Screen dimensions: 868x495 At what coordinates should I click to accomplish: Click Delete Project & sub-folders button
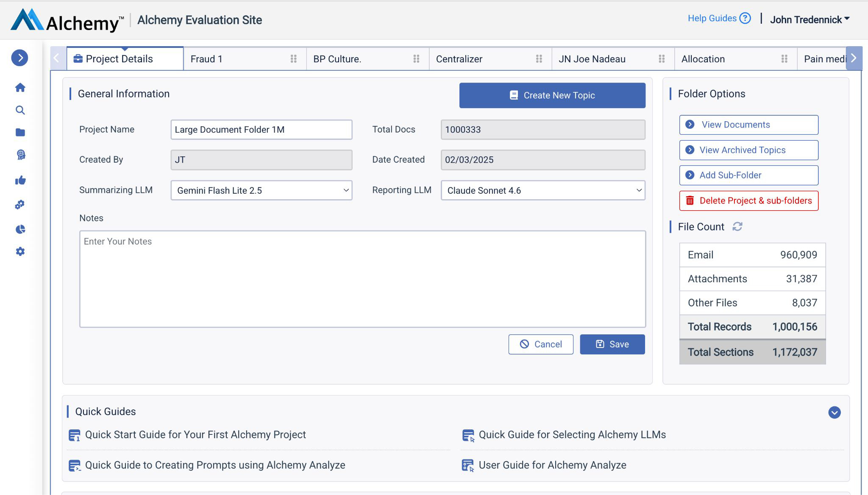748,200
